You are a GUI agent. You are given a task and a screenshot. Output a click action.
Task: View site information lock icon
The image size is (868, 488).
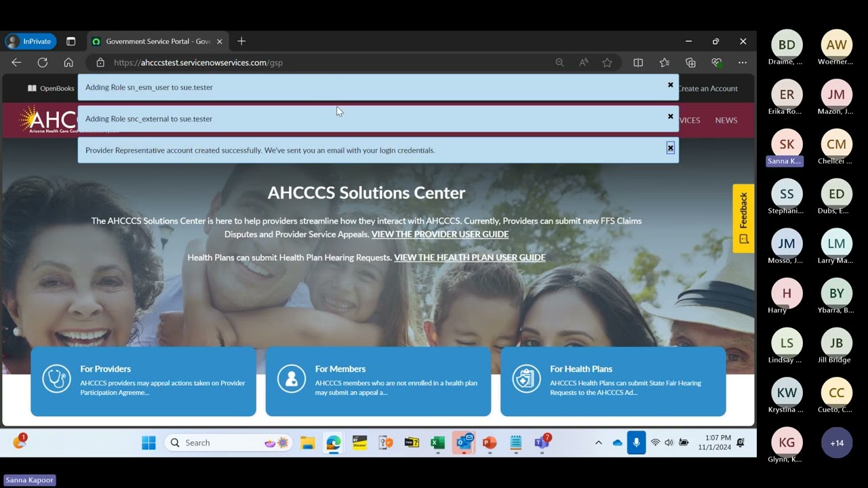[x=100, y=62]
